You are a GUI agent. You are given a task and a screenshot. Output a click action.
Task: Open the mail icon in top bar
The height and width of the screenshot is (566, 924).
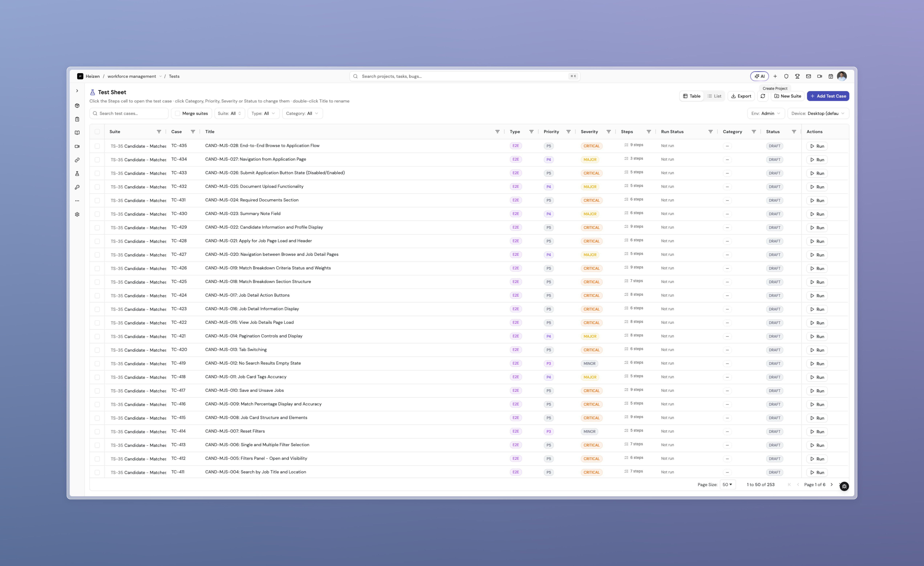click(x=808, y=76)
